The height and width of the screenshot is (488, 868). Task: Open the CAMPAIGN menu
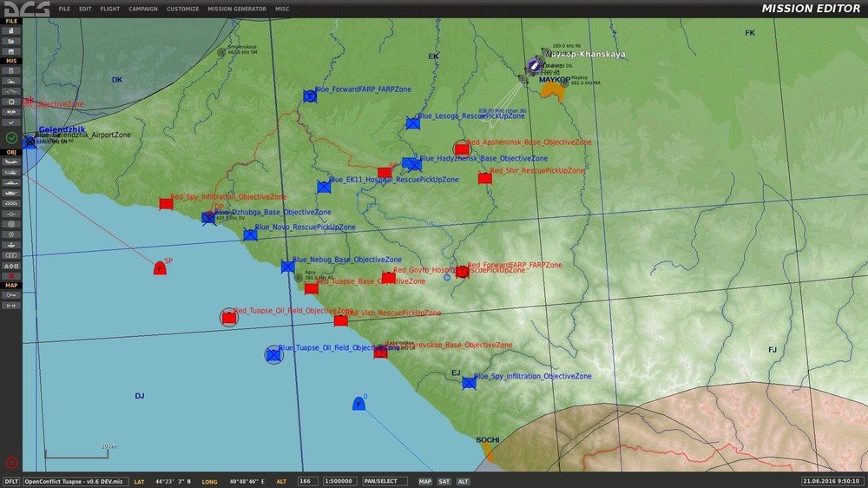coord(143,9)
